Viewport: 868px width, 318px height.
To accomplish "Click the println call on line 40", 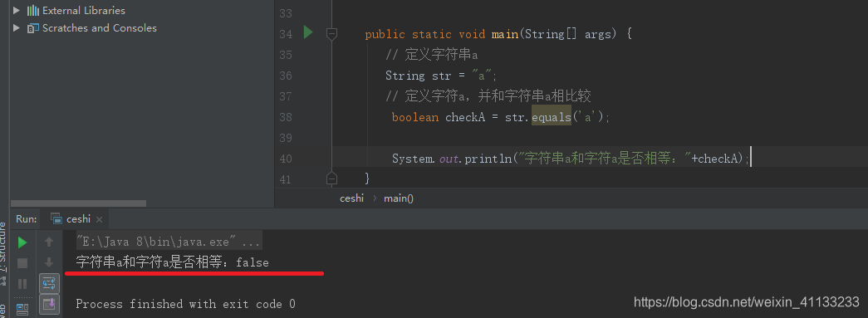I will (x=488, y=159).
